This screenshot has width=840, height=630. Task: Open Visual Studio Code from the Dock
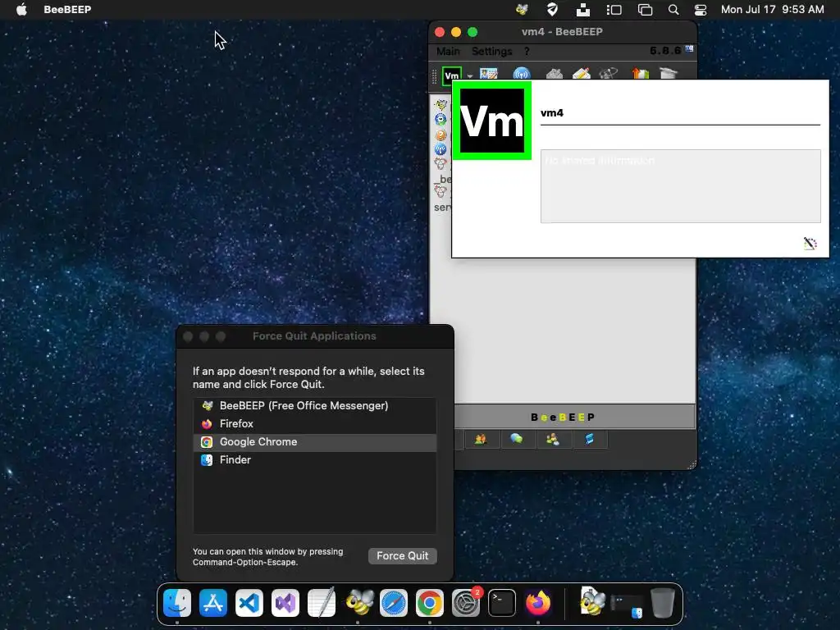pos(249,603)
